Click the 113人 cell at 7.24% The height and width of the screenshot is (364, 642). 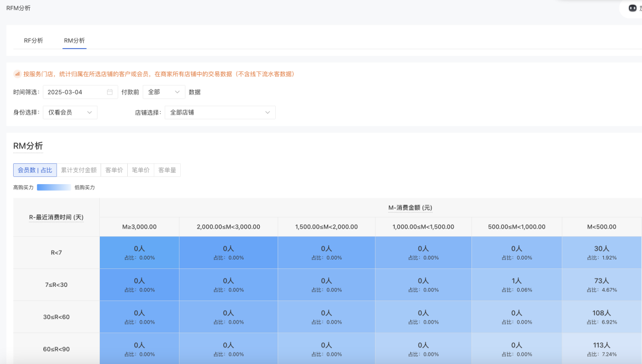[602, 349]
